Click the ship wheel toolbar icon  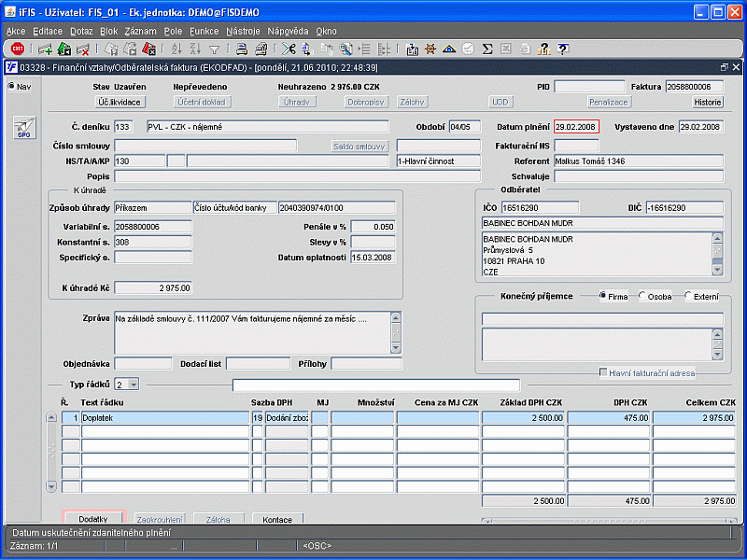click(430, 49)
